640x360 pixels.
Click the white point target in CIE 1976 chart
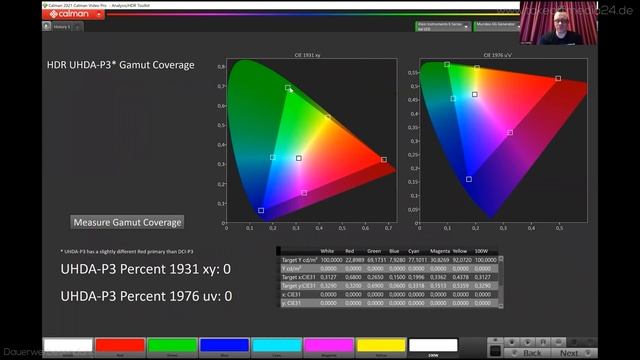[475, 94]
